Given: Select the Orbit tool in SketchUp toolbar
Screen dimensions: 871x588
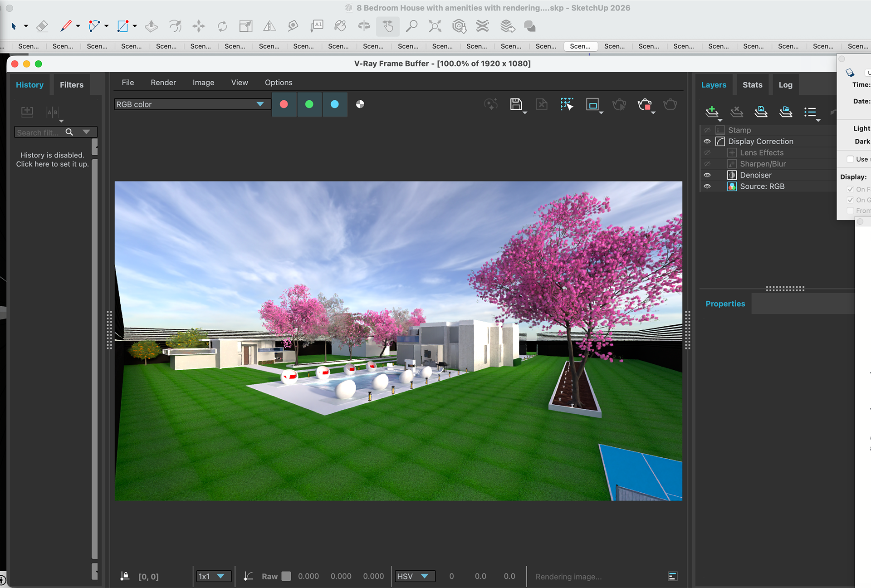Looking at the screenshot, I should [x=364, y=26].
